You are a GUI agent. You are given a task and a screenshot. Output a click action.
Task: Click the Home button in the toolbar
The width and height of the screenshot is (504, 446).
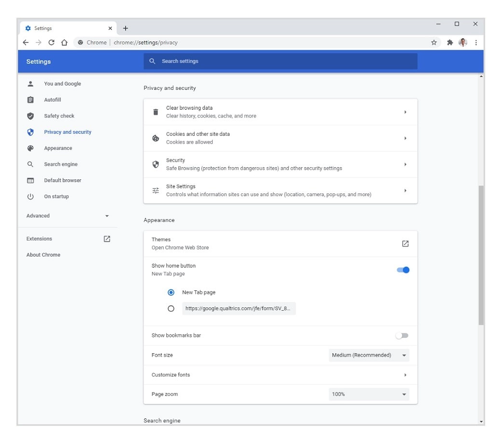coord(64,43)
